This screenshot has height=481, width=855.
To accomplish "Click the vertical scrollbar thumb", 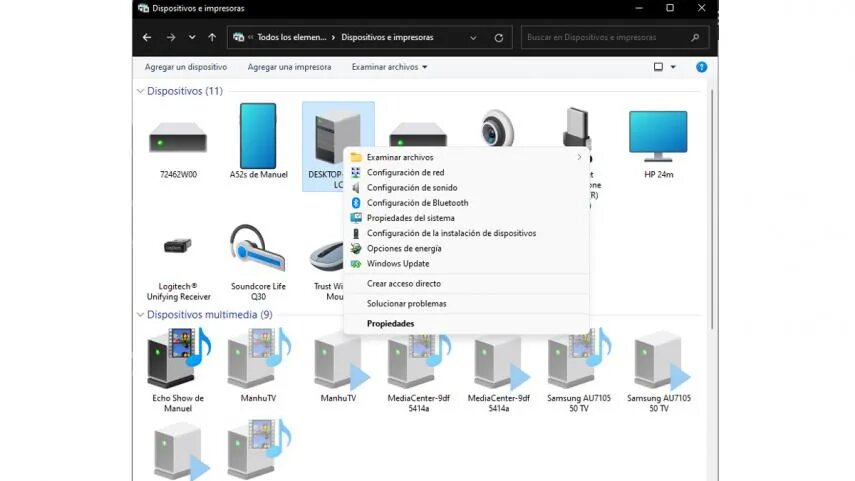I will tap(712, 210).
